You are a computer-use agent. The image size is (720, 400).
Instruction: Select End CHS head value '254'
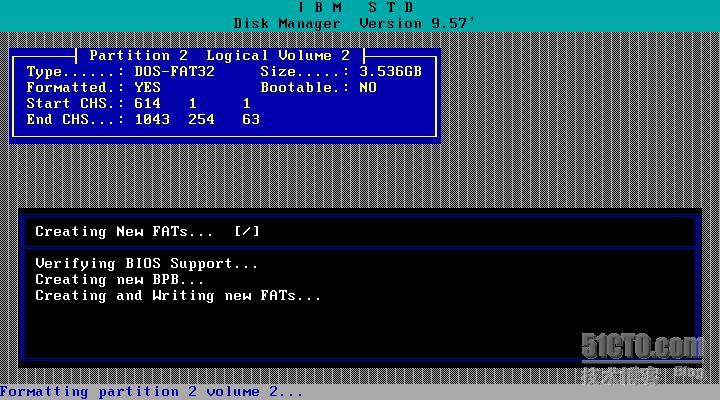click(202, 119)
